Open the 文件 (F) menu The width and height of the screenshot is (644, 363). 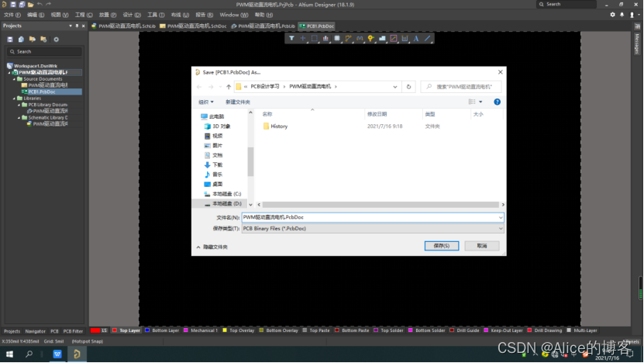point(12,15)
